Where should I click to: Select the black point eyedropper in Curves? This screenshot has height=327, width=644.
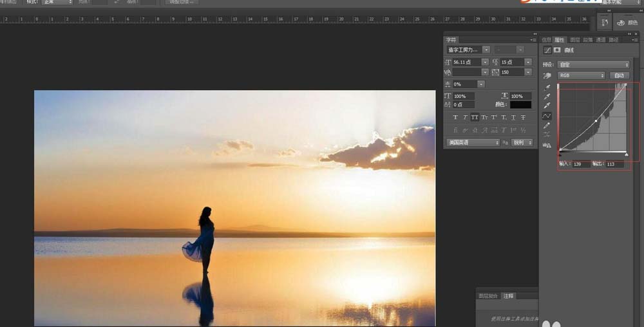tap(547, 88)
